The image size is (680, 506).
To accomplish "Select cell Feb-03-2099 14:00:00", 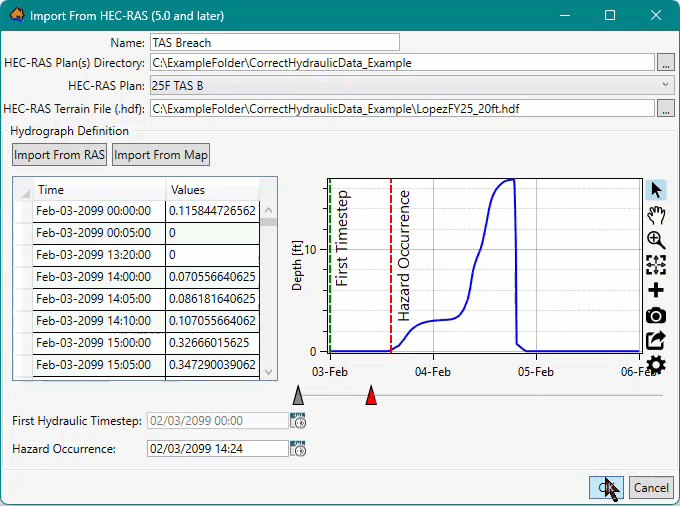I will 99,277.
